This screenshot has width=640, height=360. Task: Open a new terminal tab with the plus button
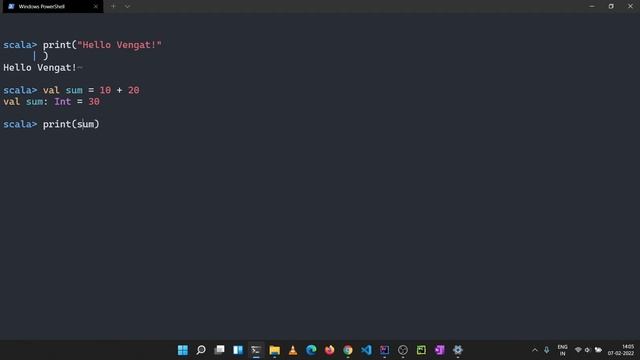113,7
